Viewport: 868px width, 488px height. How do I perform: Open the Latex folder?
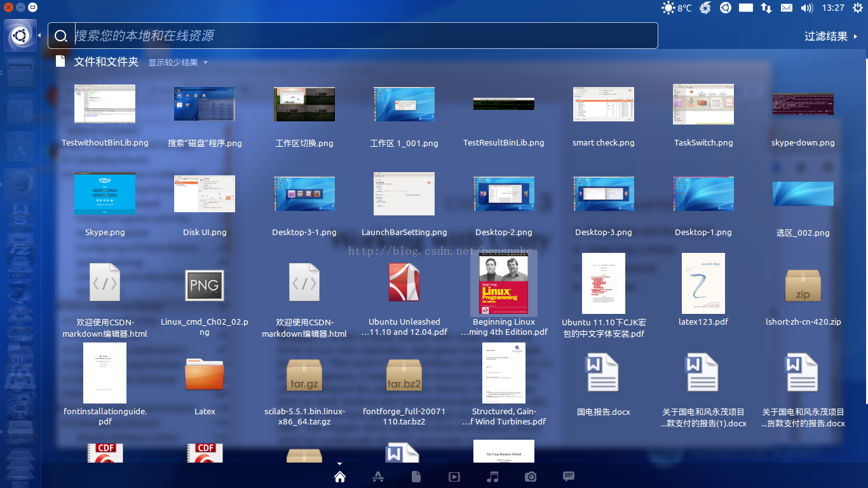click(x=205, y=375)
